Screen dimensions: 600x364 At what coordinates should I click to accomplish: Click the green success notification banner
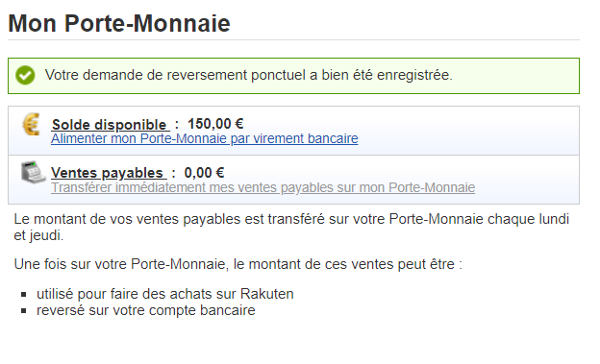[293, 76]
